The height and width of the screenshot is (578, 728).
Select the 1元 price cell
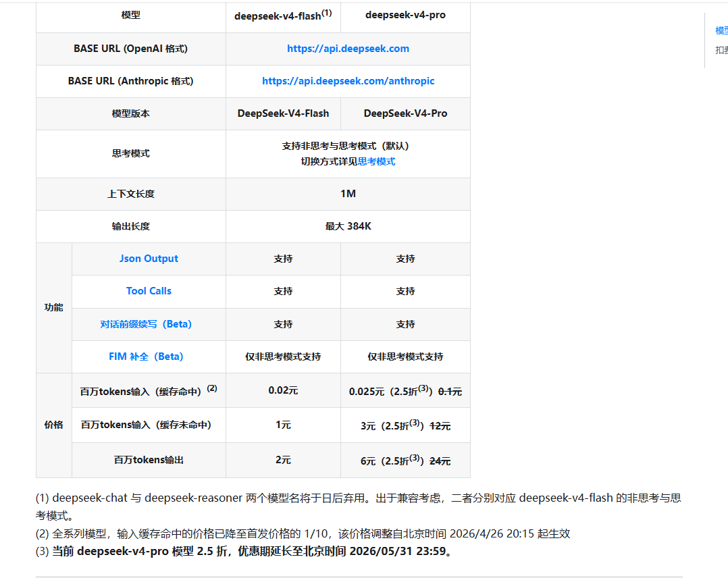283,425
